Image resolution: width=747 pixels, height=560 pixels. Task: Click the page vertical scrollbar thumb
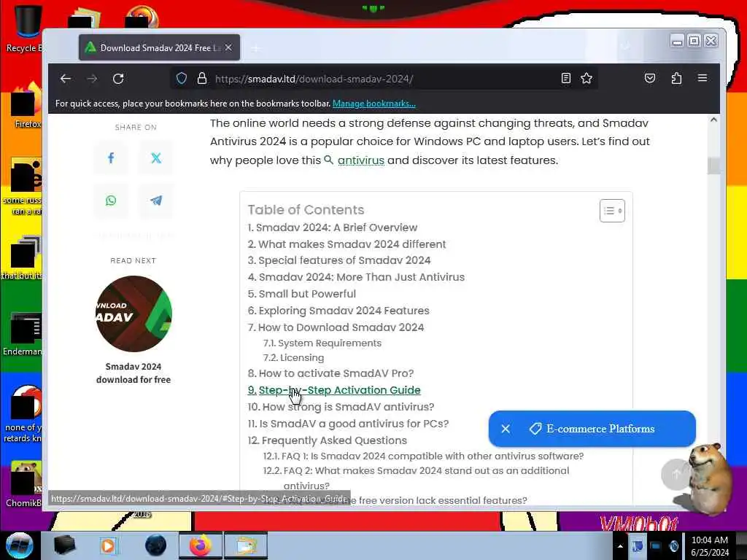[713, 166]
